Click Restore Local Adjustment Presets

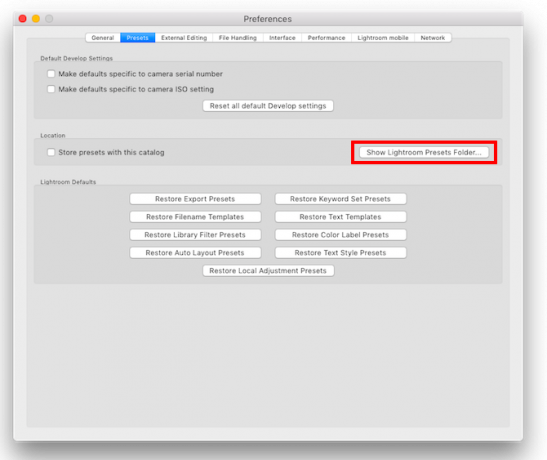(x=268, y=271)
